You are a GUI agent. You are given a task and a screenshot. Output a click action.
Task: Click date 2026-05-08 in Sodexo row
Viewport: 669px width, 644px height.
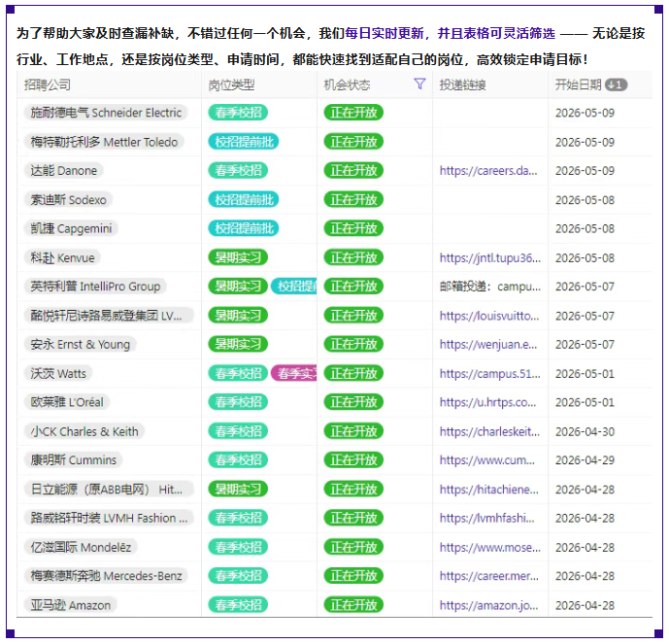585,200
